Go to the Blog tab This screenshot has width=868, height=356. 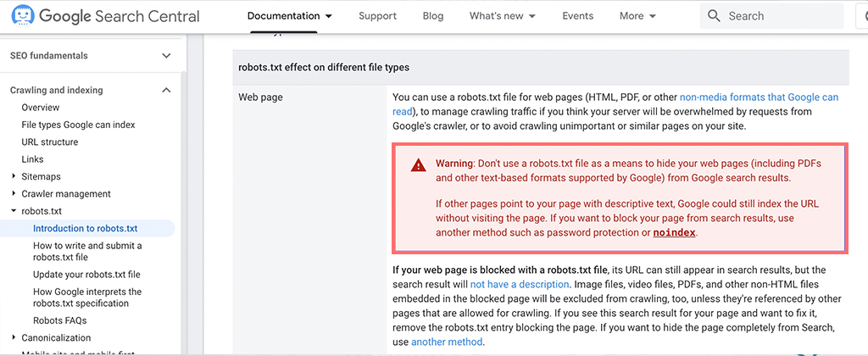[433, 16]
